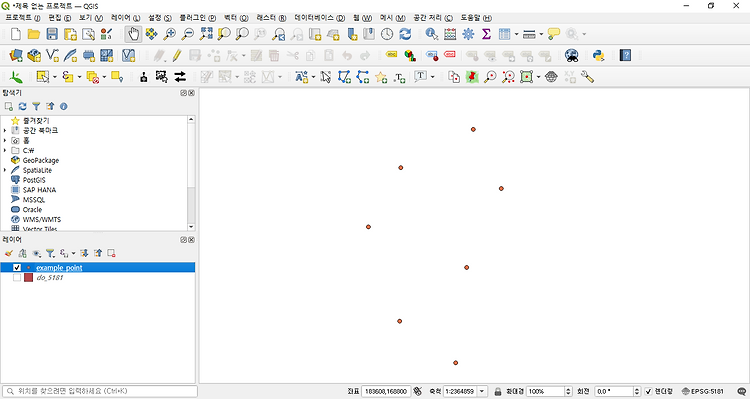
Task: Open the attribute table dropdown arrow
Action: [x=516, y=34]
